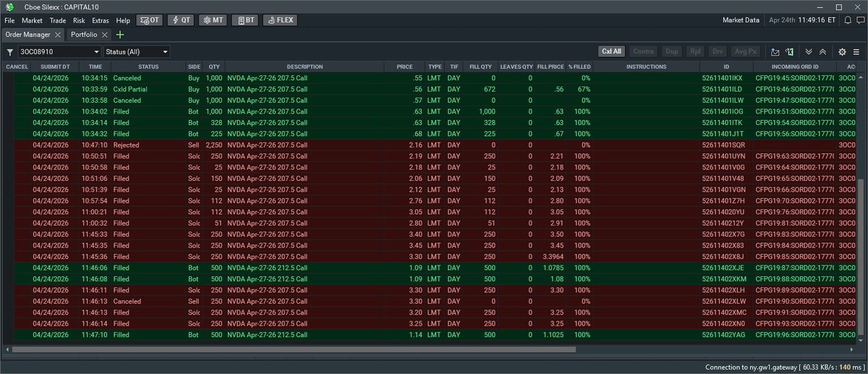Viewport: 868px width, 374px height.
Task: Open the account 3OC08910 dropdown
Action: point(60,52)
